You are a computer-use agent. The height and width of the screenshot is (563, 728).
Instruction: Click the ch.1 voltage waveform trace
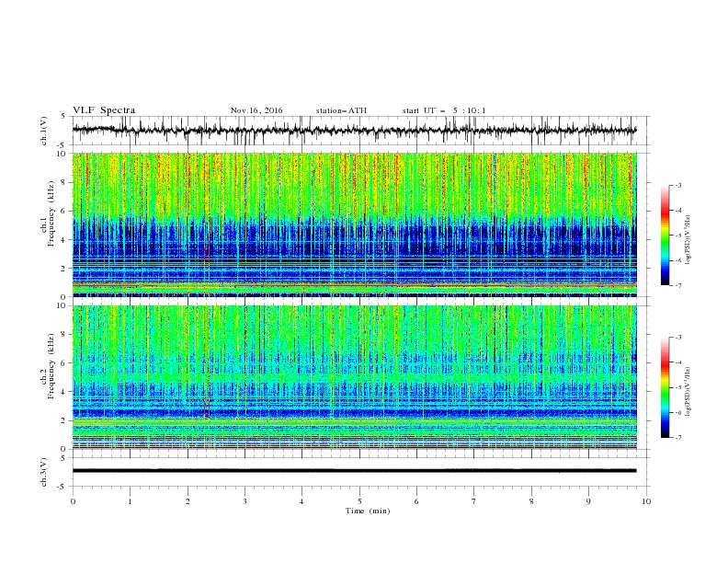(x=355, y=131)
